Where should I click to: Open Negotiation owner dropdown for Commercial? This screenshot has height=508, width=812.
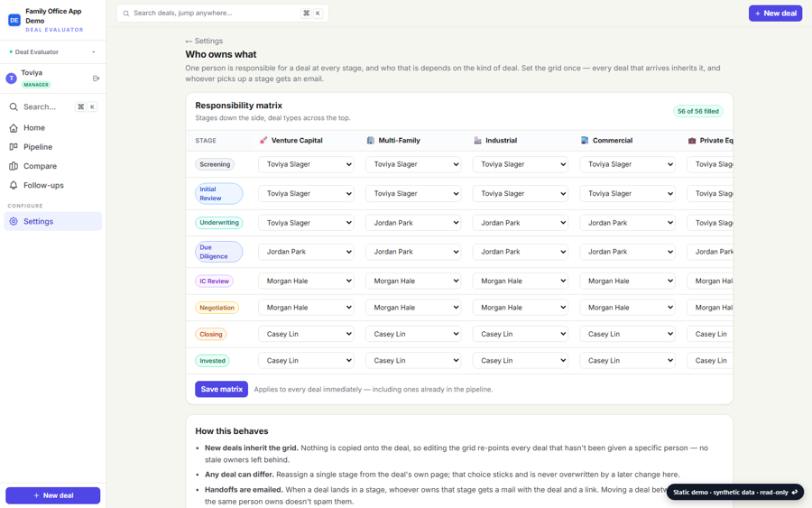tap(627, 308)
